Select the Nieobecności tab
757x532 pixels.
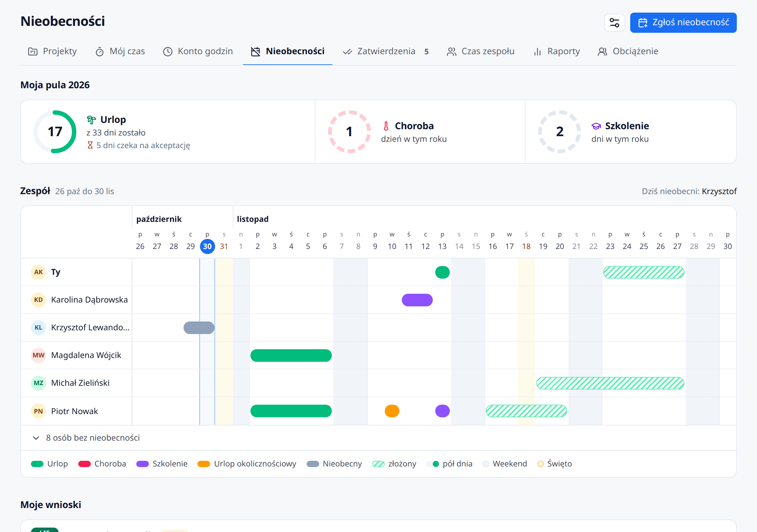tap(287, 51)
